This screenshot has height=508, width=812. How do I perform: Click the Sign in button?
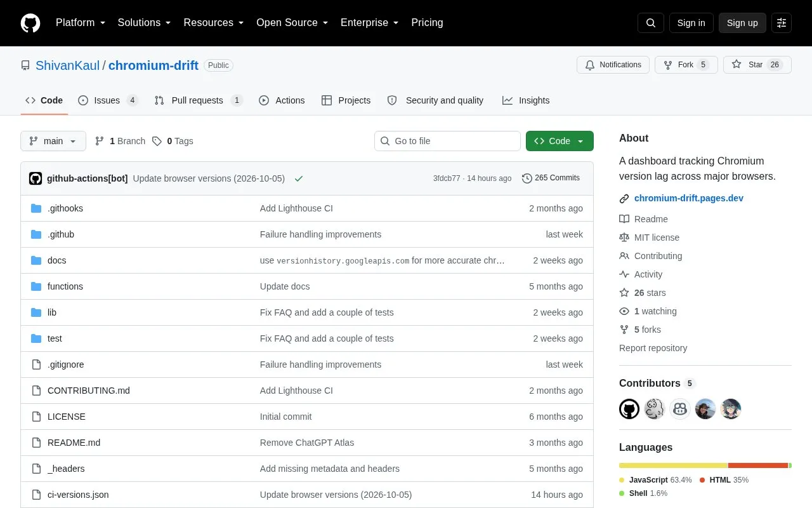(691, 23)
